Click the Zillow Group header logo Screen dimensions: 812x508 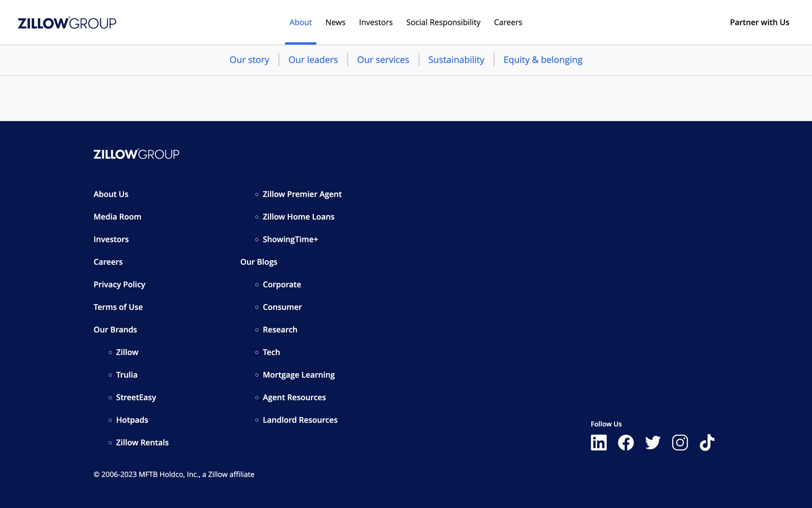(67, 23)
